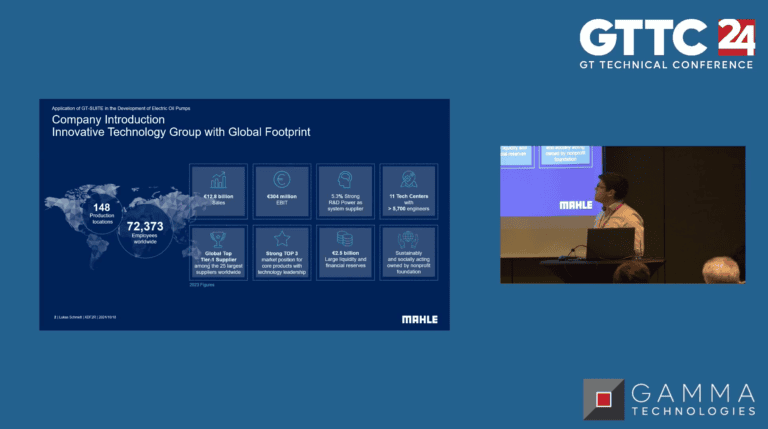Click the 'Innovative Technology Group with Global Footprint' subtitle

[x=181, y=132]
